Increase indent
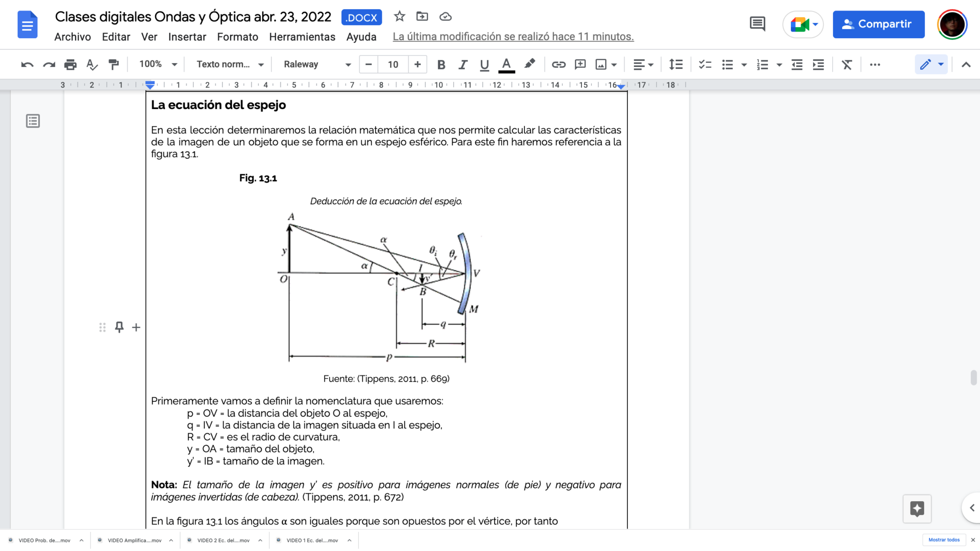 tap(818, 65)
